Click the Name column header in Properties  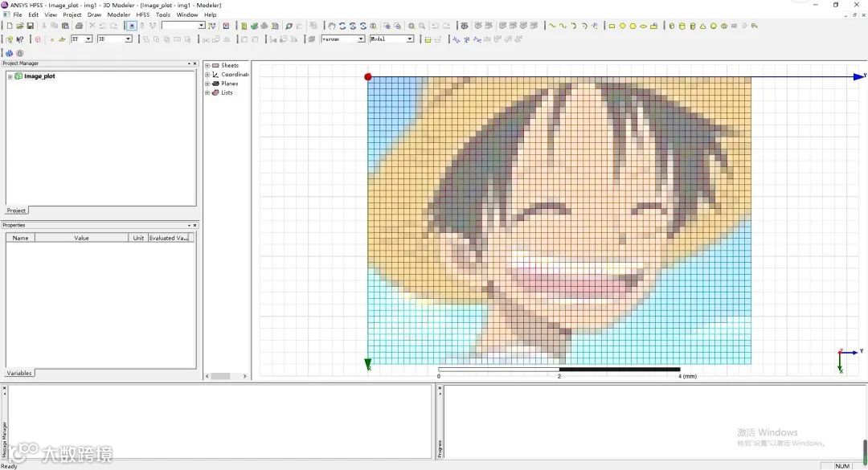point(20,238)
